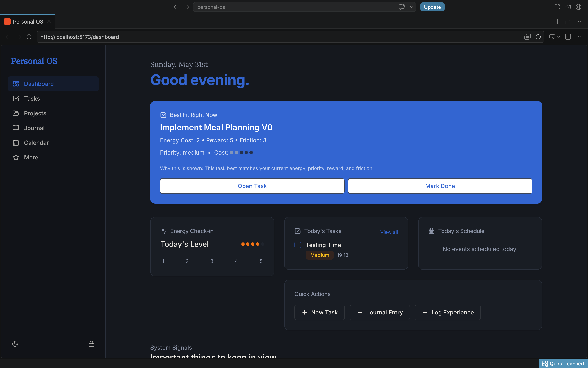Click the Calendar icon in sidebar
The width and height of the screenshot is (588, 368).
16,143
